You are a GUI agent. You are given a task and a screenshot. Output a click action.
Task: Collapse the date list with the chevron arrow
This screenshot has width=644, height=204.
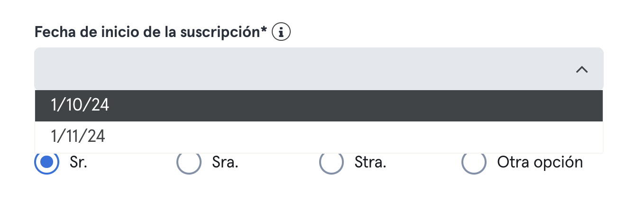pos(582,70)
